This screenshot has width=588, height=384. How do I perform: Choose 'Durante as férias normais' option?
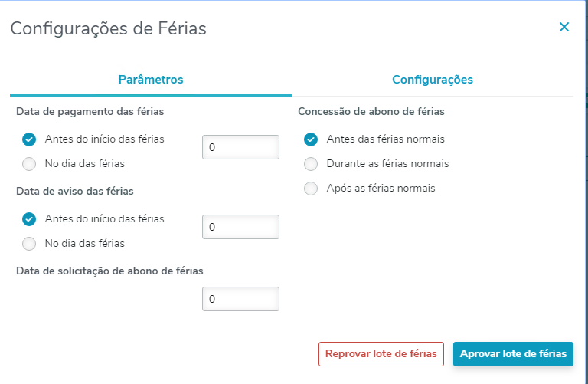coord(311,164)
